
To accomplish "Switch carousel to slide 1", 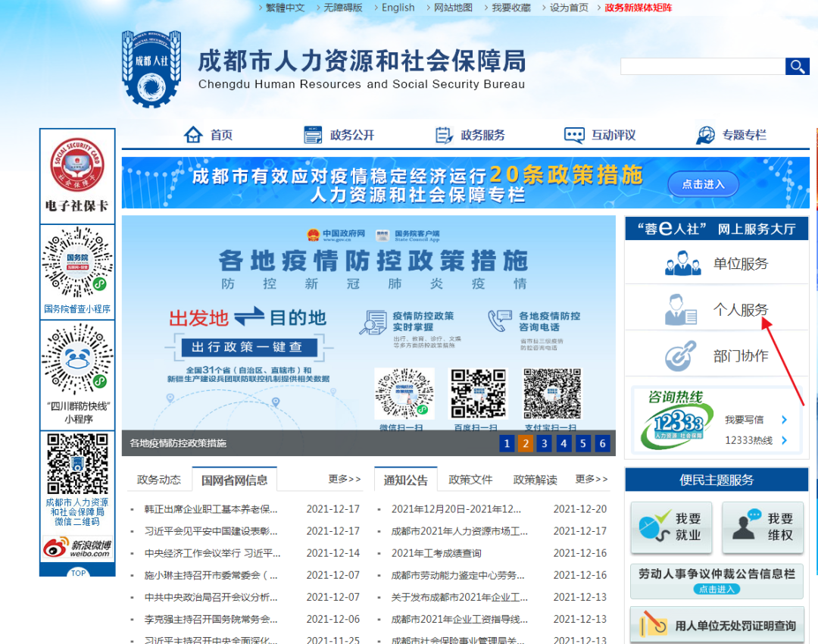I will [507, 443].
